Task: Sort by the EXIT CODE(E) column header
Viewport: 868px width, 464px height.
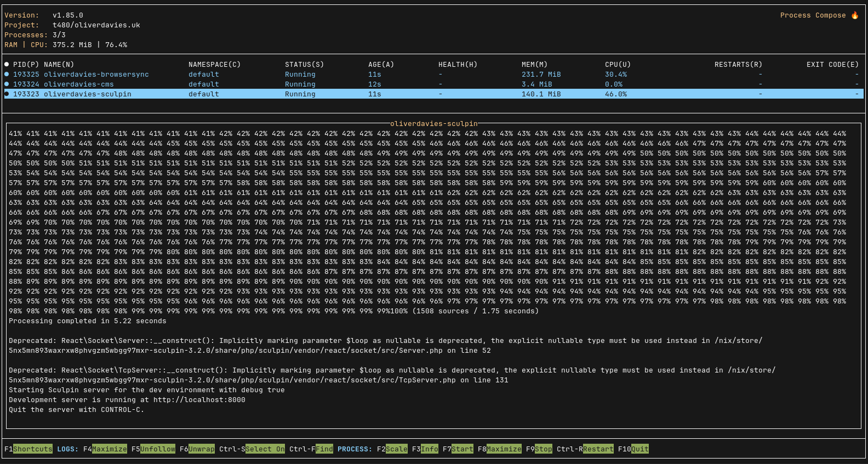Action: pyautogui.click(x=833, y=65)
